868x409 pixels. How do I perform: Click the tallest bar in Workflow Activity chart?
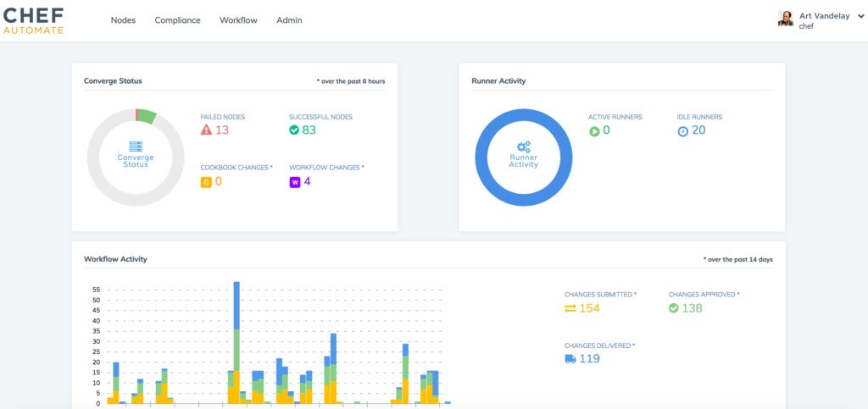236,339
